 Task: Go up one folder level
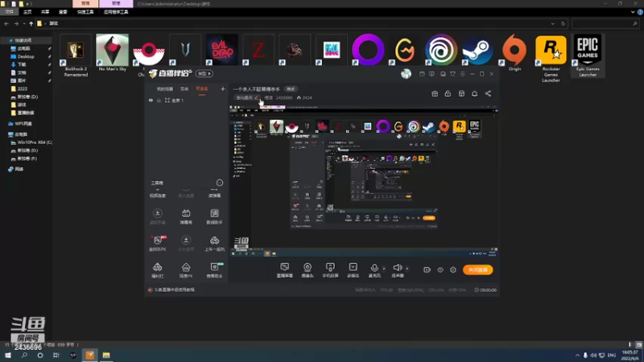click(31, 24)
